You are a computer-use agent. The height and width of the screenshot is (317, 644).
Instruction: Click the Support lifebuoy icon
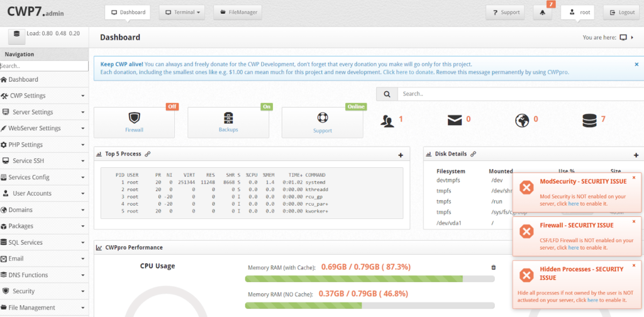tap(322, 118)
